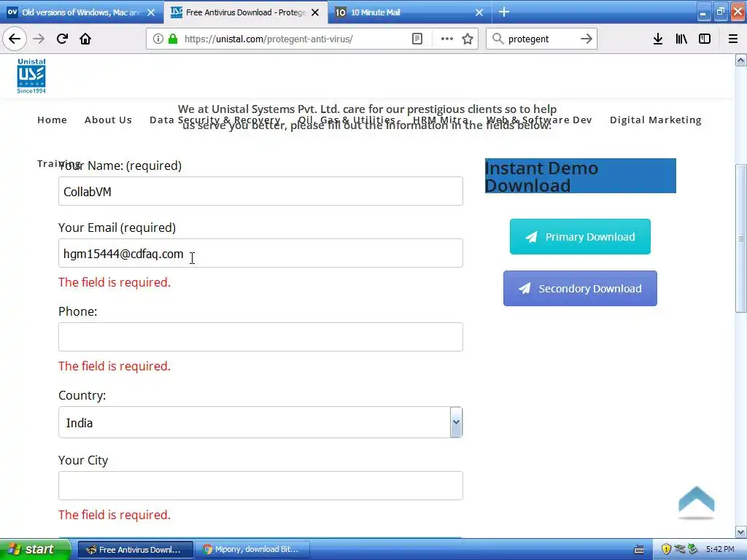
Task: Switch to the 10 Minute Mail tab
Action: coord(410,12)
